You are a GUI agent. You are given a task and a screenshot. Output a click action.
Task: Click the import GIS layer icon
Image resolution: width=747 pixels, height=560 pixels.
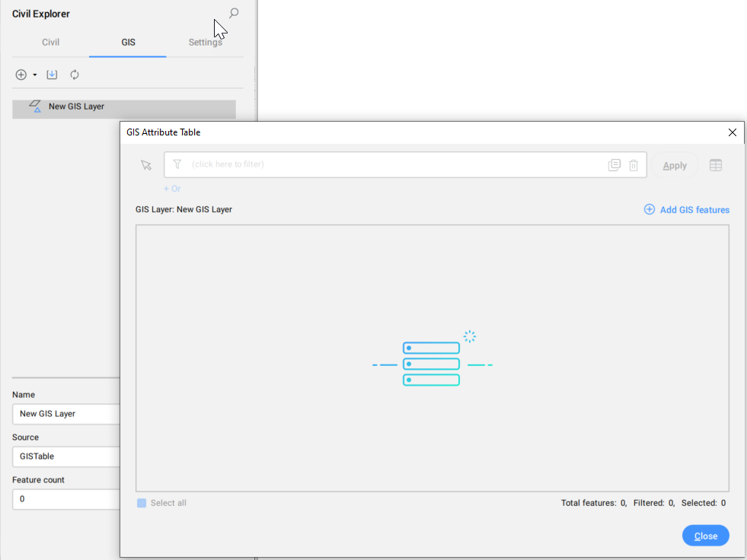pyautogui.click(x=52, y=75)
